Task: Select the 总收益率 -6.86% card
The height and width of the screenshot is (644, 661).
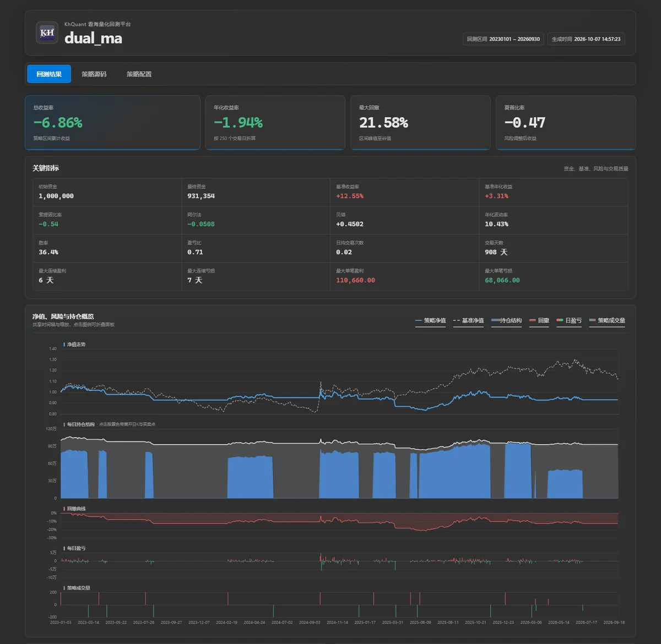Action: [x=112, y=122]
